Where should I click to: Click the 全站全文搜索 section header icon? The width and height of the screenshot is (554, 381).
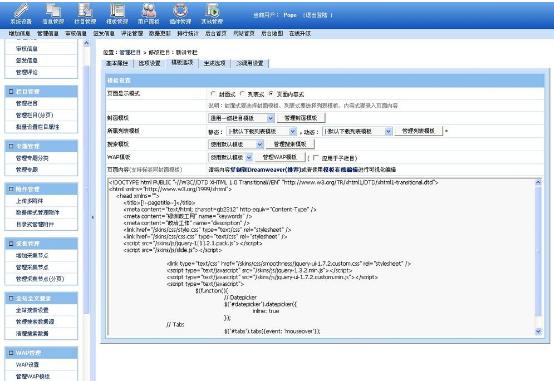coord(11,298)
